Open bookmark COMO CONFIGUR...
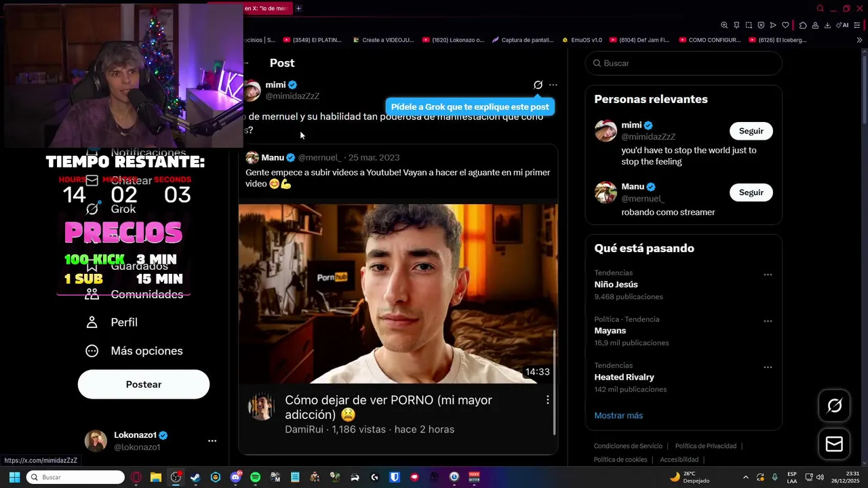Viewport: 868px width, 488px height. pyautogui.click(x=710, y=40)
